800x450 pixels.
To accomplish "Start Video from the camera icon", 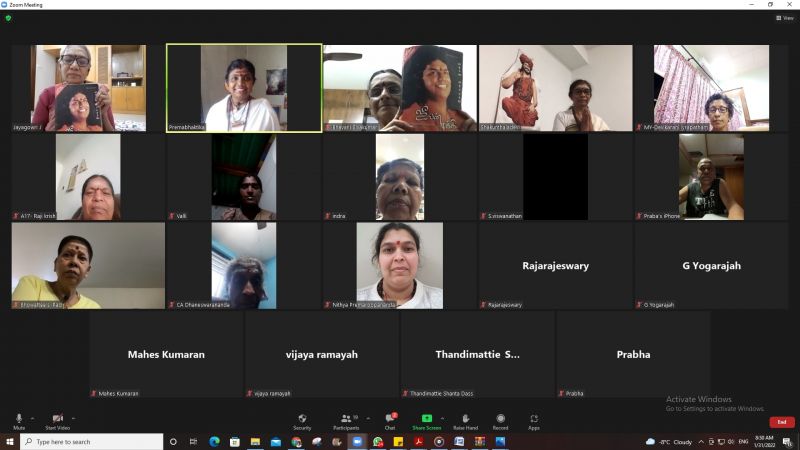I will pos(58,421).
